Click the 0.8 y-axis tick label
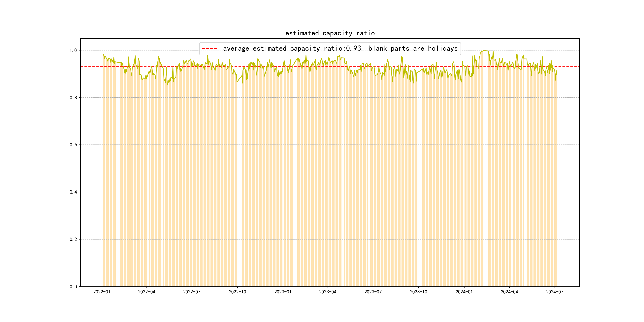644x322 pixels. click(73, 98)
